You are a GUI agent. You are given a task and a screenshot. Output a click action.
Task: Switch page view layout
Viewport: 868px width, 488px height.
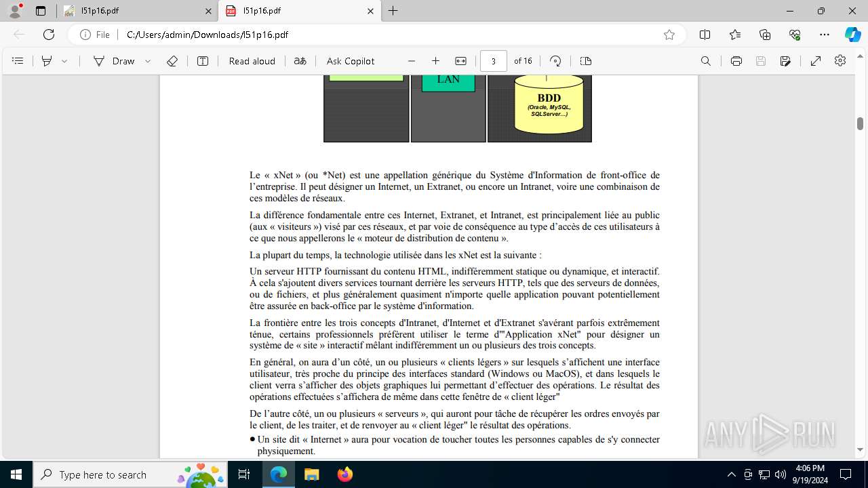point(586,61)
